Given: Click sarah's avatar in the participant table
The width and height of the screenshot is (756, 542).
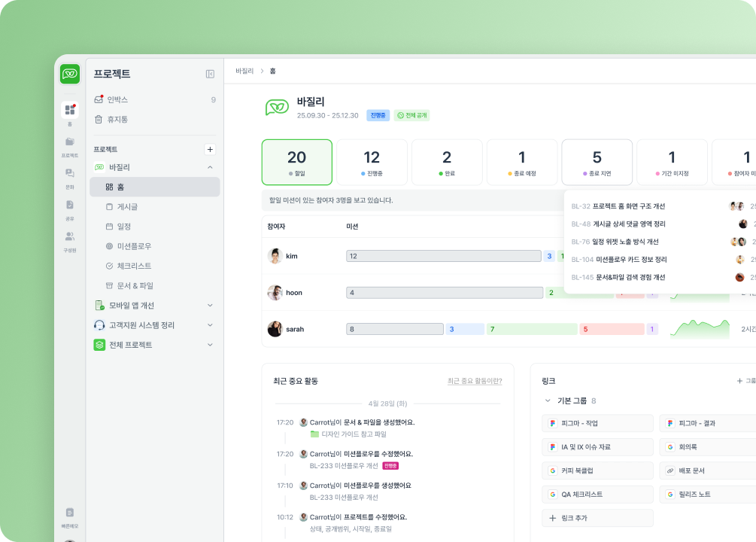Looking at the screenshot, I should 275,329.
